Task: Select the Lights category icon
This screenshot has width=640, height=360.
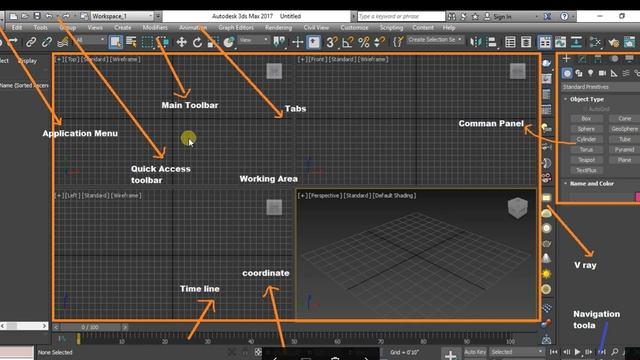Action: pyautogui.click(x=591, y=73)
